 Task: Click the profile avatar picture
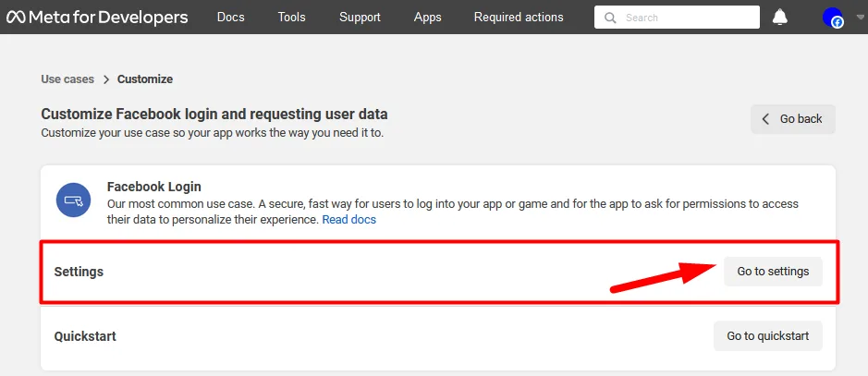[833, 18]
